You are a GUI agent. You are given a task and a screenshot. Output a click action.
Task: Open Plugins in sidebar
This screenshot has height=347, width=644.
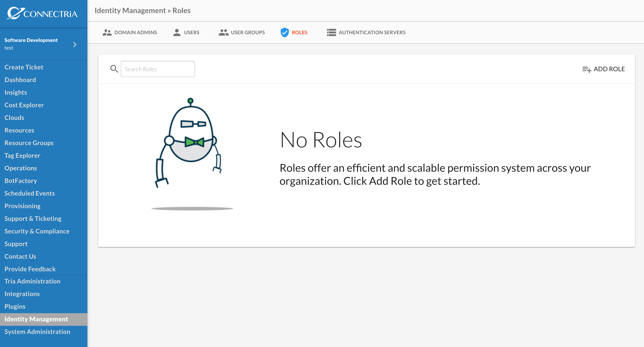(x=15, y=306)
